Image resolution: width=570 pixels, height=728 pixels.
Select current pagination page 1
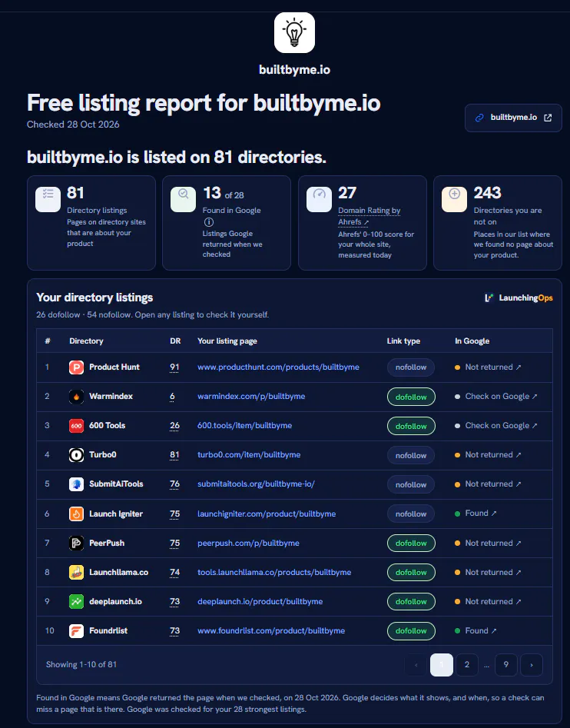pyautogui.click(x=442, y=664)
